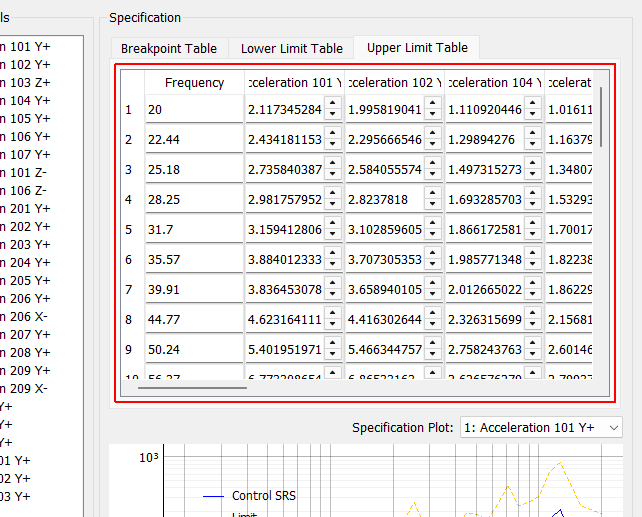Decrement the 2.981757952 value with down arrow
Image resolution: width=642 pixels, height=517 pixels.
click(333, 204)
